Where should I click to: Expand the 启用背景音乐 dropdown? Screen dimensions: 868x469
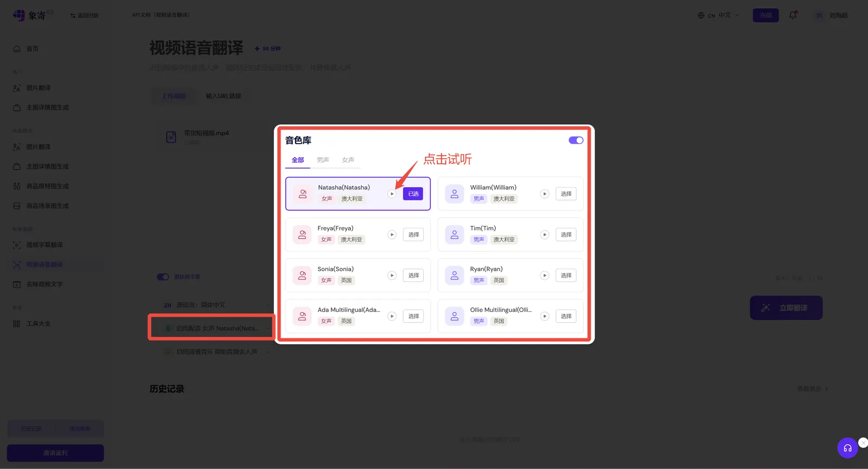click(216, 352)
